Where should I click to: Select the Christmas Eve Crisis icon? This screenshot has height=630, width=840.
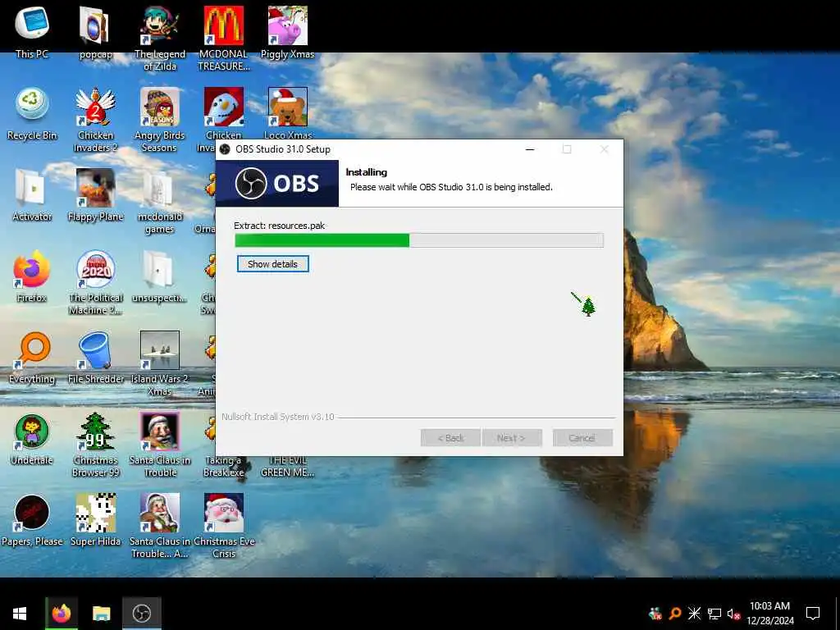coord(224,527)
